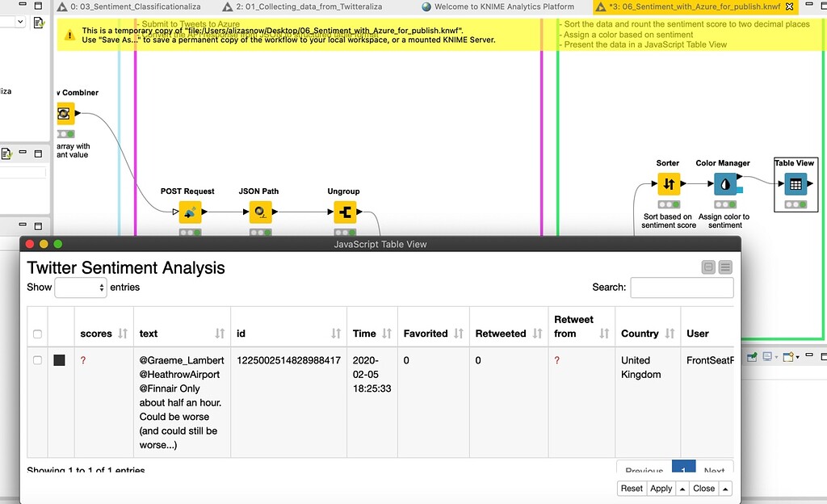Click the Next pagination button
The image size is (827, 504).
pos(714,469)
